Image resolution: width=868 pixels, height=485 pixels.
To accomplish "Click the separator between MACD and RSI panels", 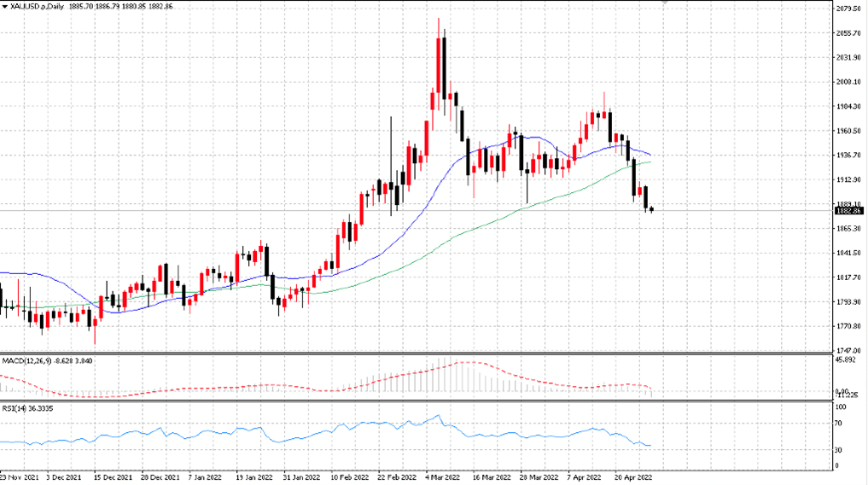I will pyautogui.click(x=416, y=400).
